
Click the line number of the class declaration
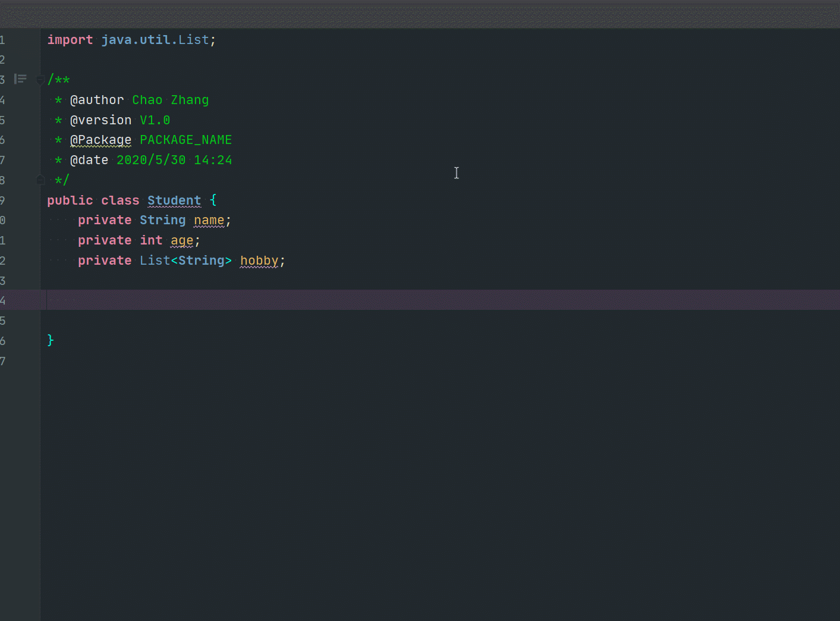tap(3, 200)
